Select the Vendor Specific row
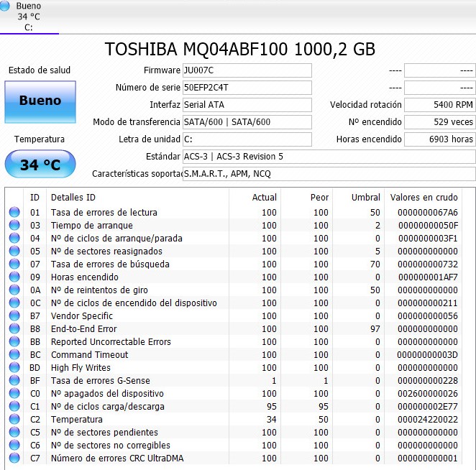Screen dimensions: 476x470 (234, 315)
